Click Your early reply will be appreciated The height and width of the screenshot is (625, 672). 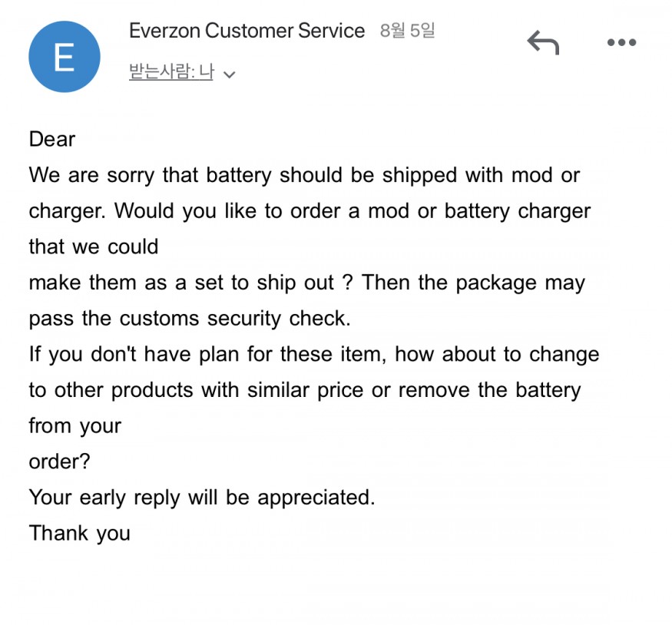pos(202,497)
